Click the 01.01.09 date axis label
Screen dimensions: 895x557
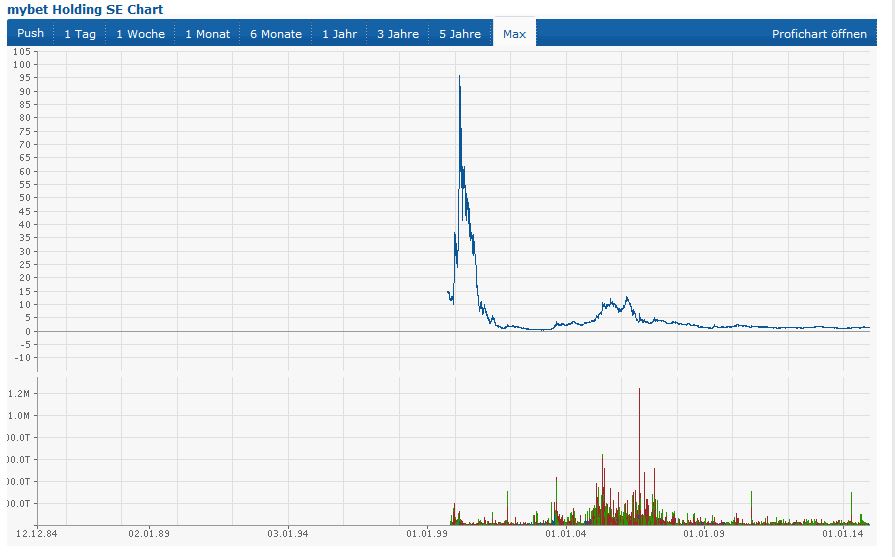point(704,534)
